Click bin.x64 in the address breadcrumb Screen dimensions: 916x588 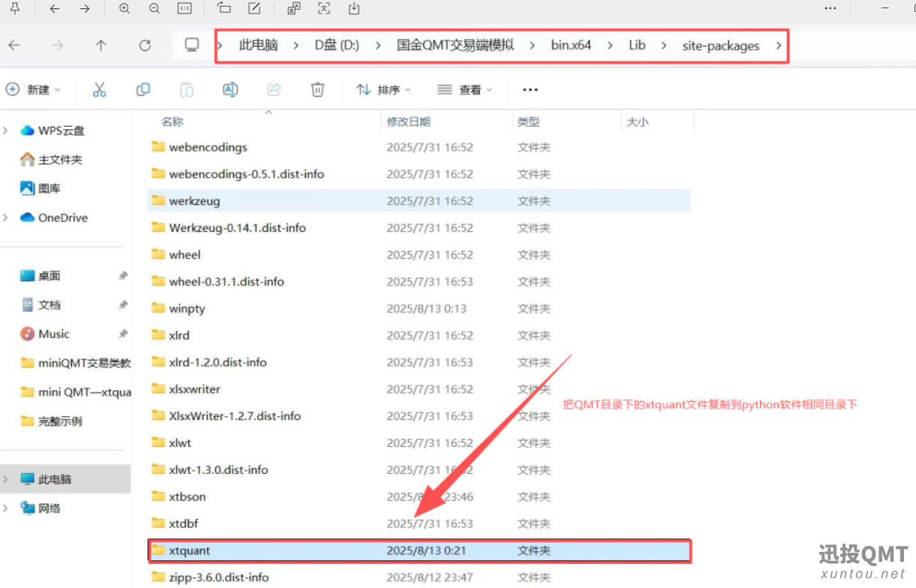click(x=571, y=45)
